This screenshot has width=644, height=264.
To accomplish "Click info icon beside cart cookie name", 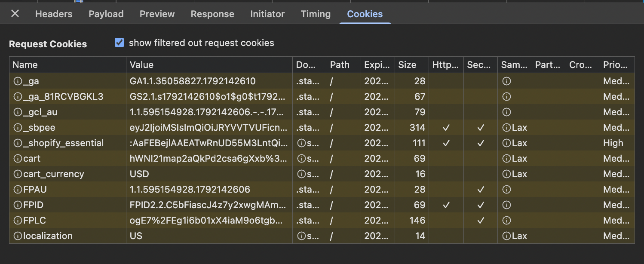I will (18, 158).
